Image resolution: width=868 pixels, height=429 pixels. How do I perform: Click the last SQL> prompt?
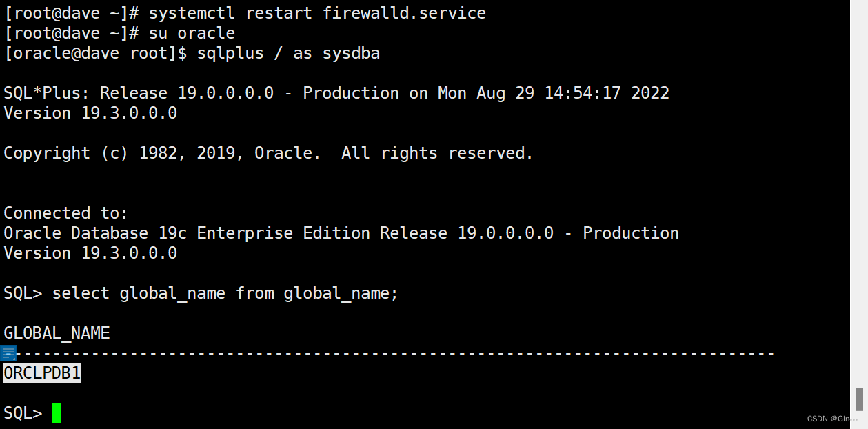coord(23,413)
